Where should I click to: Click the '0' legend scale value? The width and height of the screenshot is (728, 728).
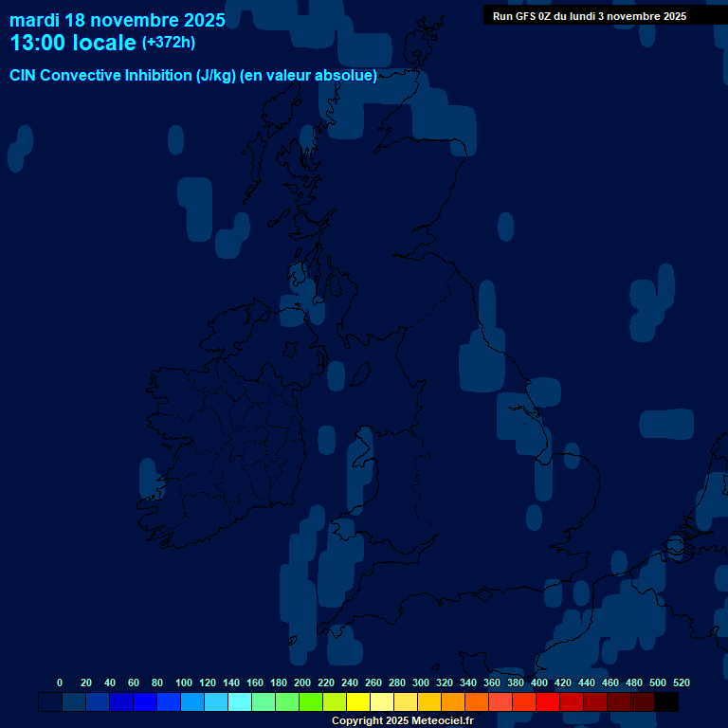click(x=60, y=682)
